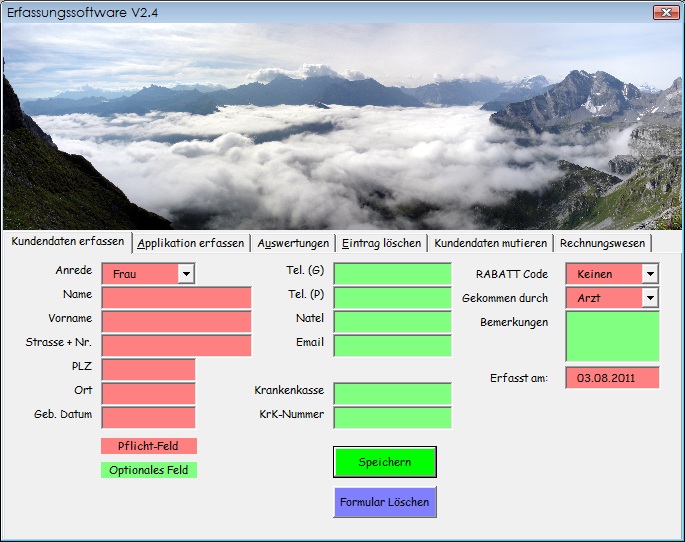Close the Erfassungssoftware window
This screenshot has height=542, width=685.
click(x=665, y=12)
